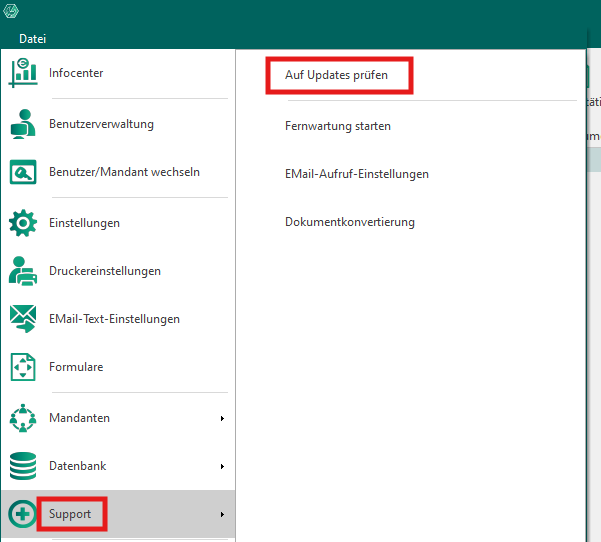Expand the Support submenu arrow
This screenshot has width=601, height=542.
(222, 514)
